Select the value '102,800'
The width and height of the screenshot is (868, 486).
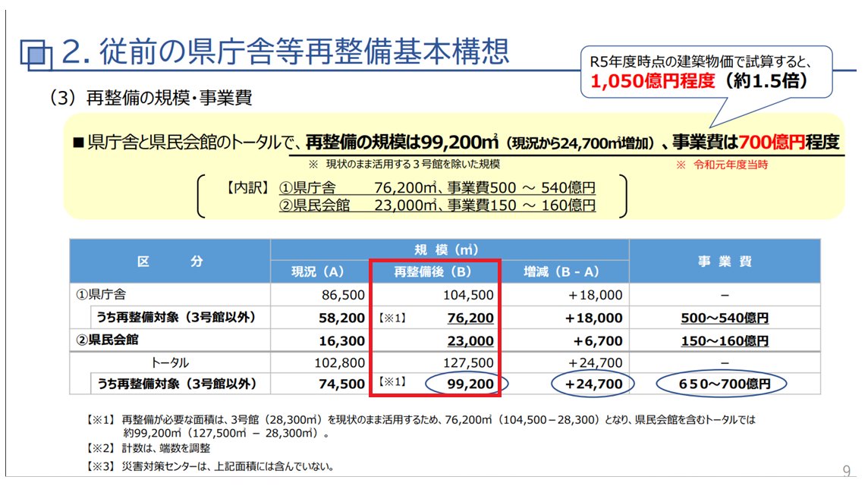point(340,362)
